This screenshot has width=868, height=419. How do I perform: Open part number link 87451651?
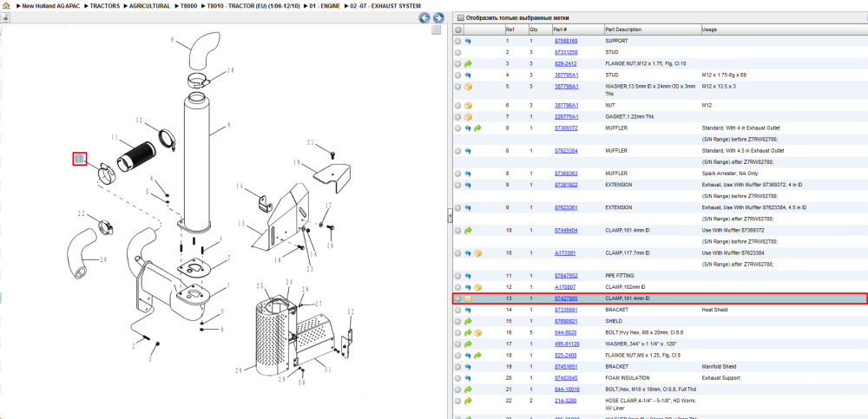(566, 366)
